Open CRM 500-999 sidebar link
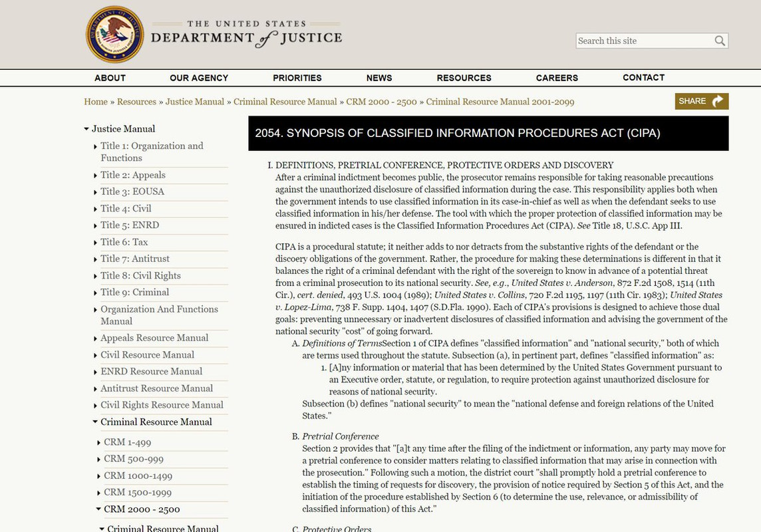761x532 pixels. 134,459
